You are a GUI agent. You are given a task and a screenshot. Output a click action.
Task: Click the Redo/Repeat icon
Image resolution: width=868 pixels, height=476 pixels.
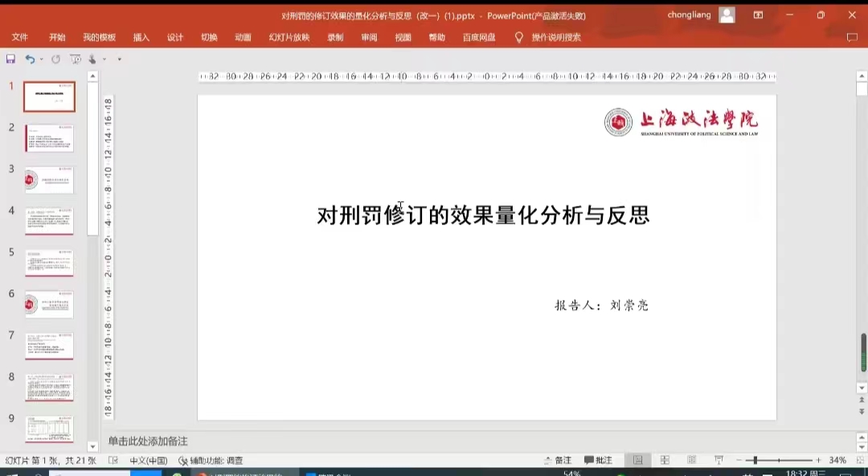coord(55,59)
